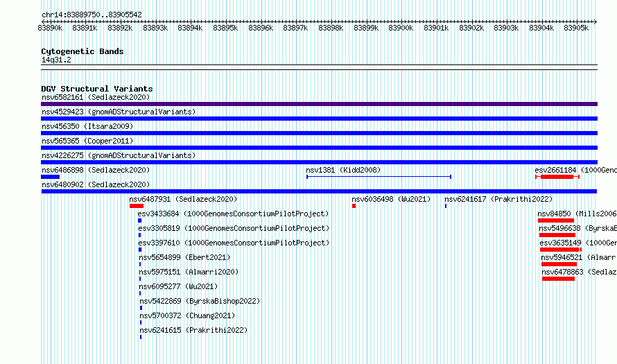Screen dimensions: 617x364
Task: Open nsv565365 (Cooper2011) variant label
Action: pyautogui.click(x=87, y=141)
